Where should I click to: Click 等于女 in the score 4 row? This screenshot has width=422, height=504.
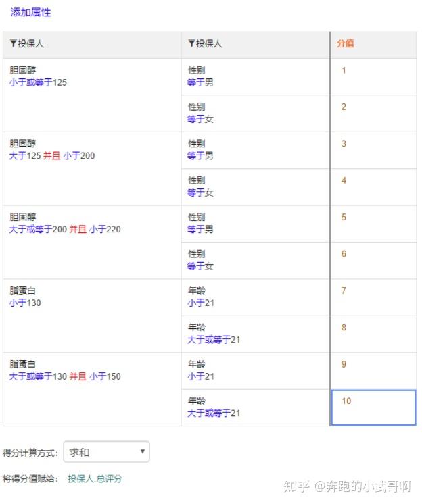pos(200,193)
